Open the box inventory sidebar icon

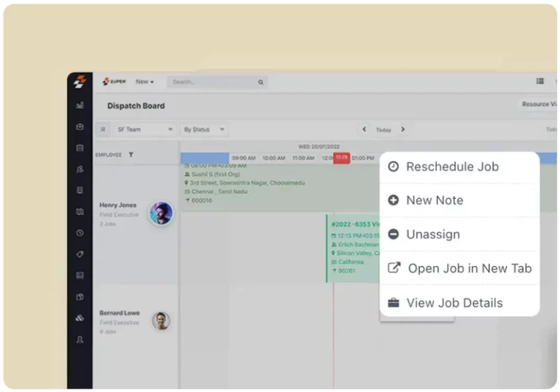pyautogui.click(x=79, y=297)
